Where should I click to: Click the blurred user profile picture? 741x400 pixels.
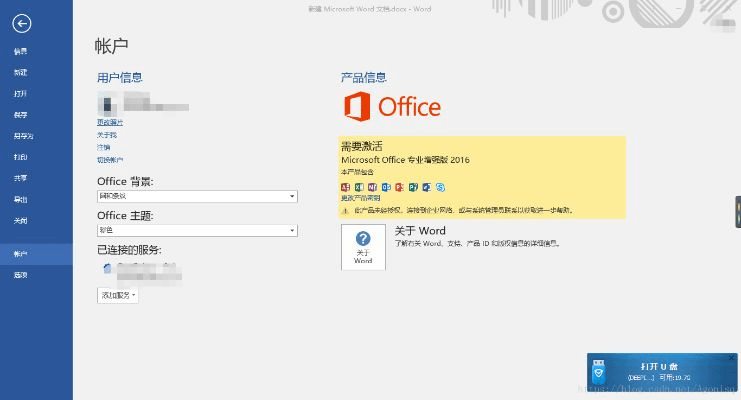pos(107,104)
